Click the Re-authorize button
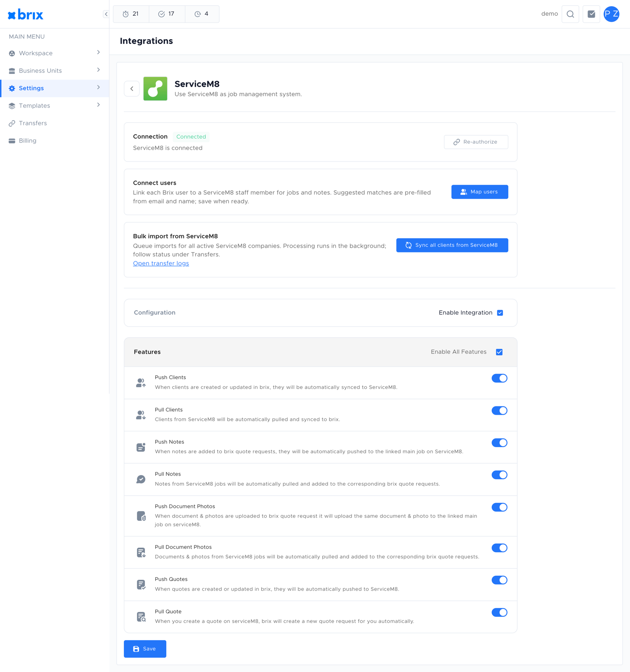630x672 pixels. (x=476, y=142)
